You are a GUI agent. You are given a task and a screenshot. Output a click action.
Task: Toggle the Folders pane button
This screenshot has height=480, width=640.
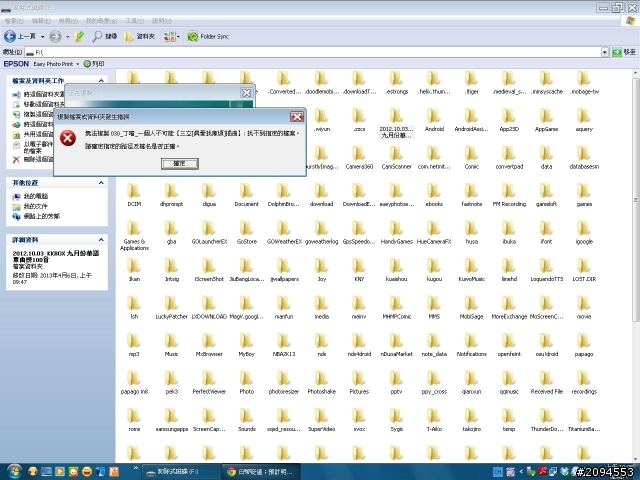[x=140, y=36]
